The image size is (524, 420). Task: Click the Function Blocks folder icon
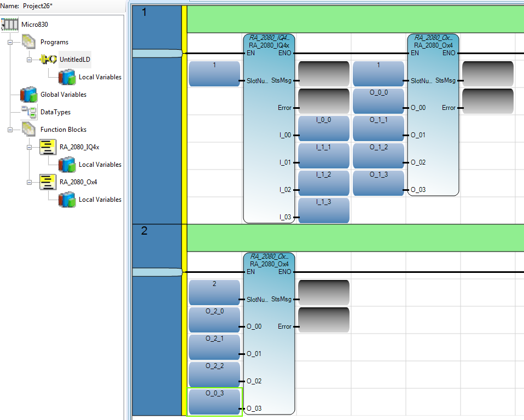28,130
